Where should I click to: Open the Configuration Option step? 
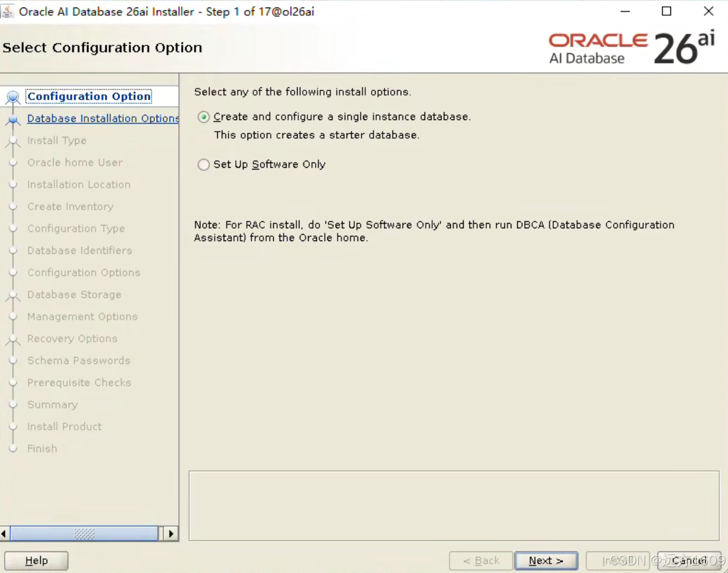[x=89, y=97]
